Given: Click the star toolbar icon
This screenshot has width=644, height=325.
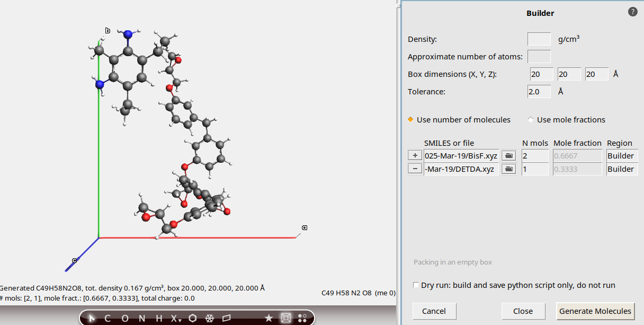Looking at the screenshot, I should (269, 318).
